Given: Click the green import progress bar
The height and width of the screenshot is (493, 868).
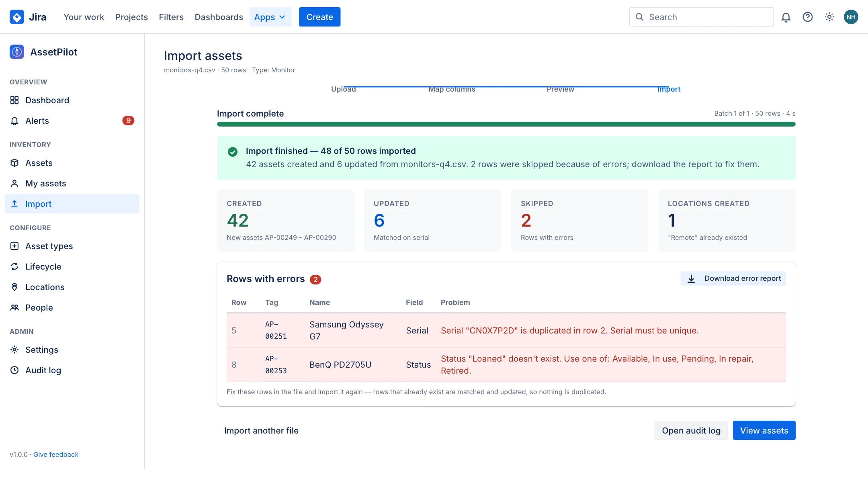Looking at the screenshot, I should coord(506,124).
